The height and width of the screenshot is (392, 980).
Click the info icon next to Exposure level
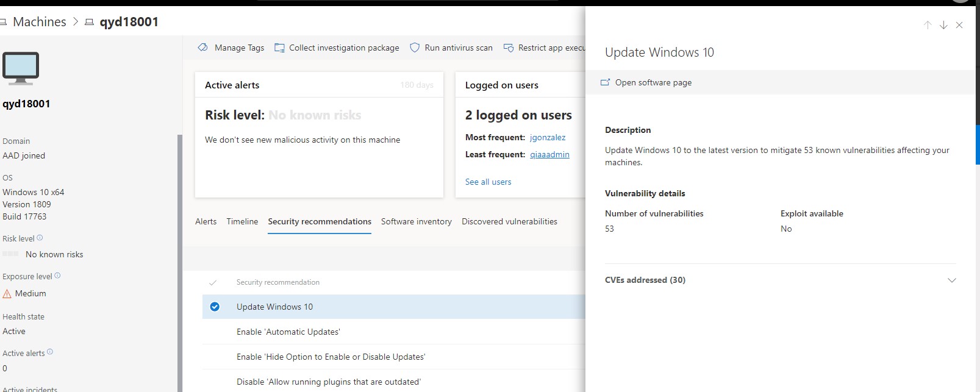tap(57, 276)
